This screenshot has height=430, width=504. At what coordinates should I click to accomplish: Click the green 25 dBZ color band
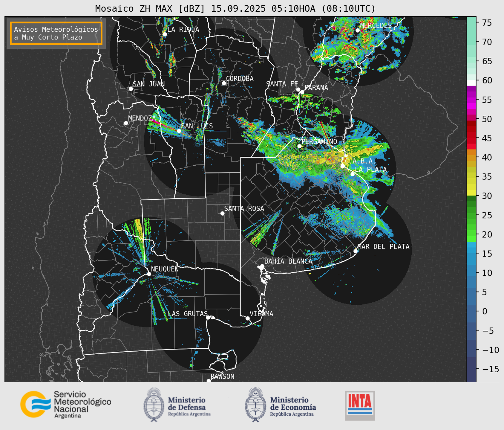[x=471, y=215]
